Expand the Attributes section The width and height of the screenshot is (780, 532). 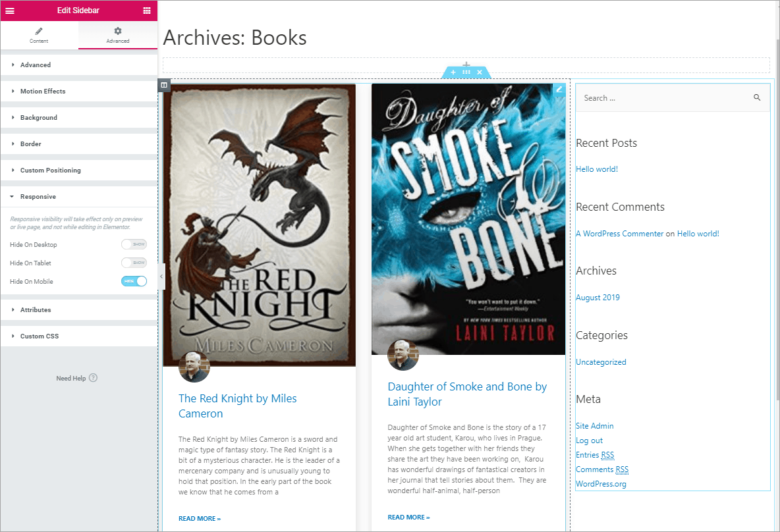tap(79, 309)
